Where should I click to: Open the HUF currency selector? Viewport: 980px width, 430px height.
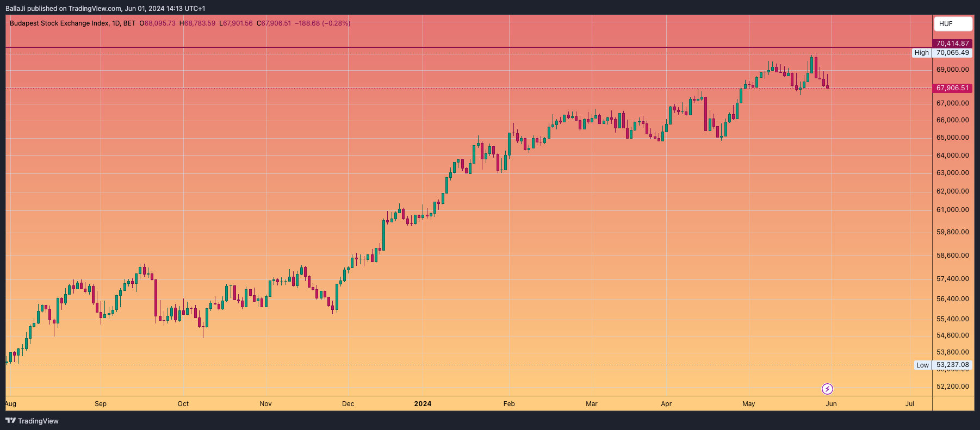pos(953,24)
